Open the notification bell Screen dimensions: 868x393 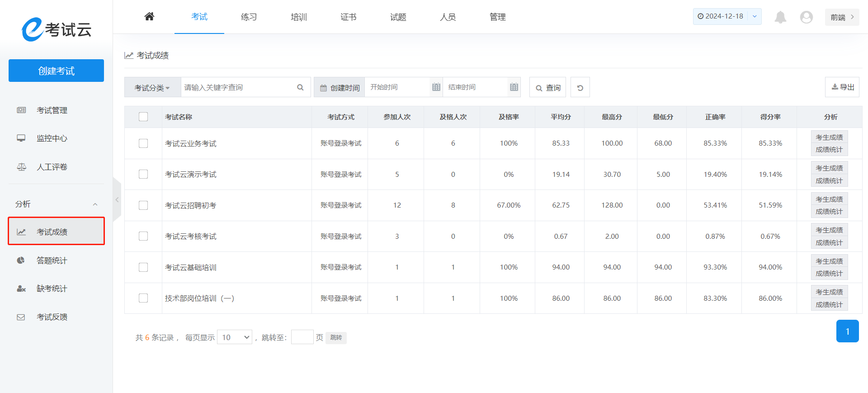pyautogui.click(x=780, y=17)
